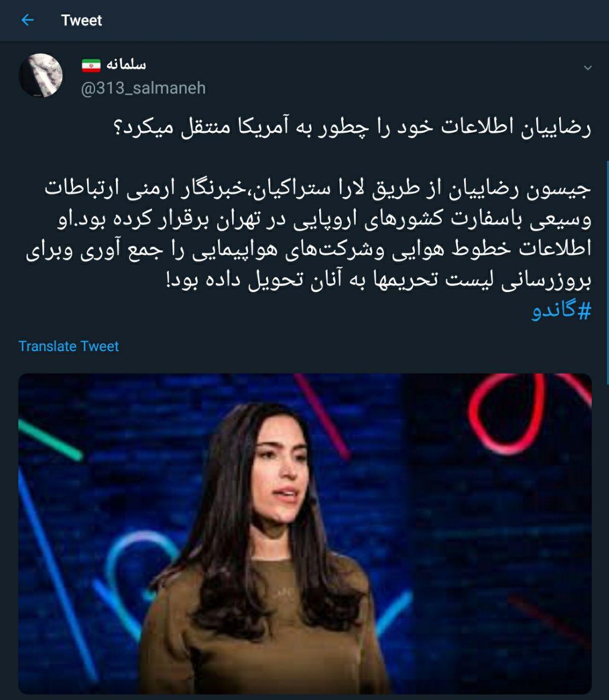Open the @313_salmaneh handle
The width and height of the screenshot is (609, 700).
tap(143, 88)
